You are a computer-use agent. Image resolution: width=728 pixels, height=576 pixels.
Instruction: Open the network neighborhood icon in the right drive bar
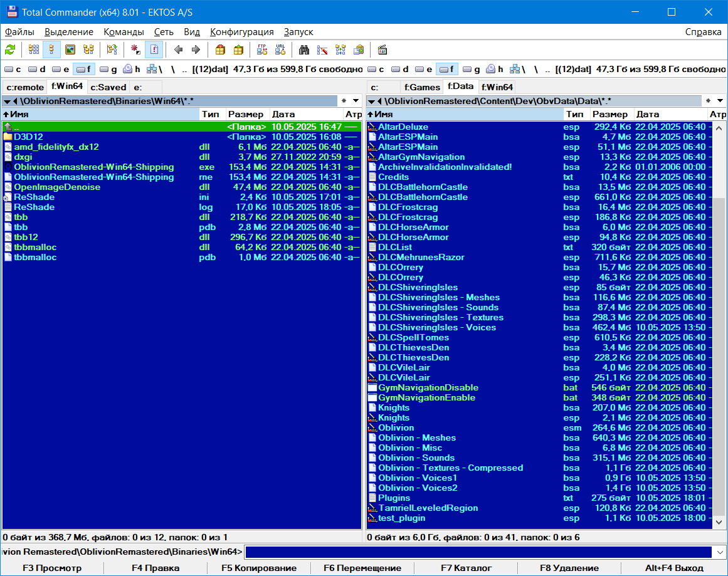point(517,69)
